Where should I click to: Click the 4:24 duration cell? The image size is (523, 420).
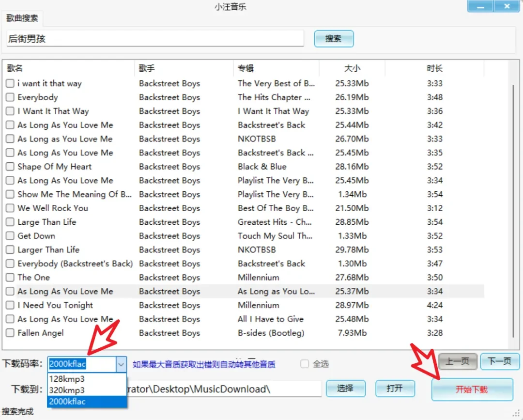coord(434,305)
